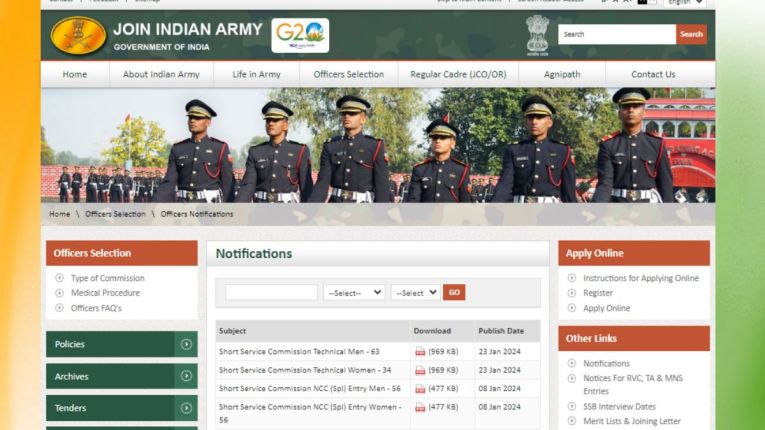The image size is (765, 430).
Task: Click the cadets parade banner image
Action: [x=378, y=145]
